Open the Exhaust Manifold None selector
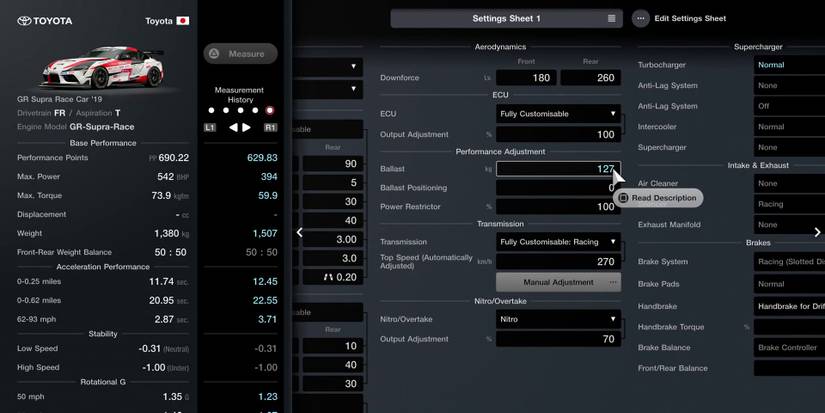The image size is (825, 413). pos(789,225)
